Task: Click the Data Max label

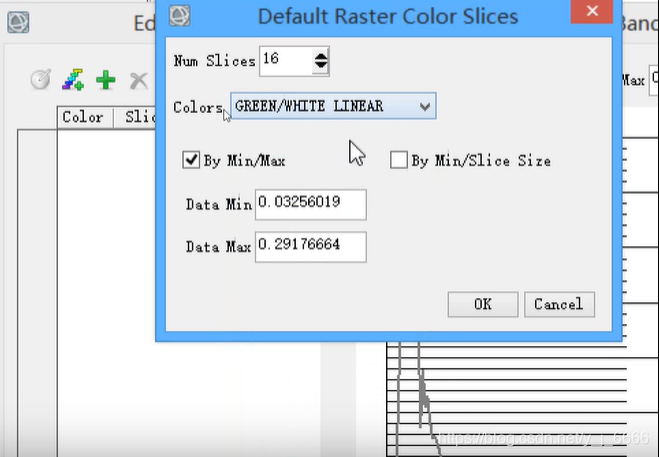Action: pyautogui.click(x=219, y=247)
